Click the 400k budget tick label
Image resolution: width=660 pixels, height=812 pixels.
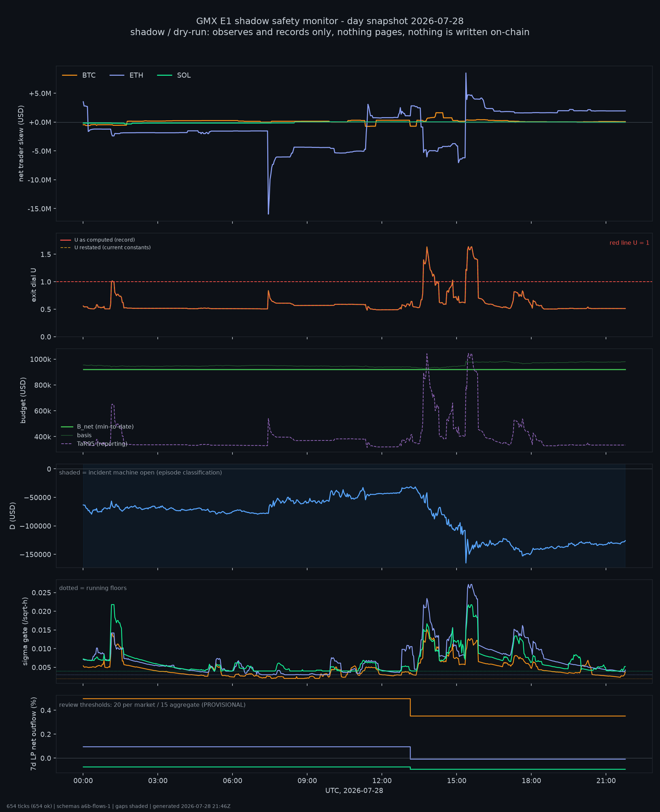coord(42,437)
